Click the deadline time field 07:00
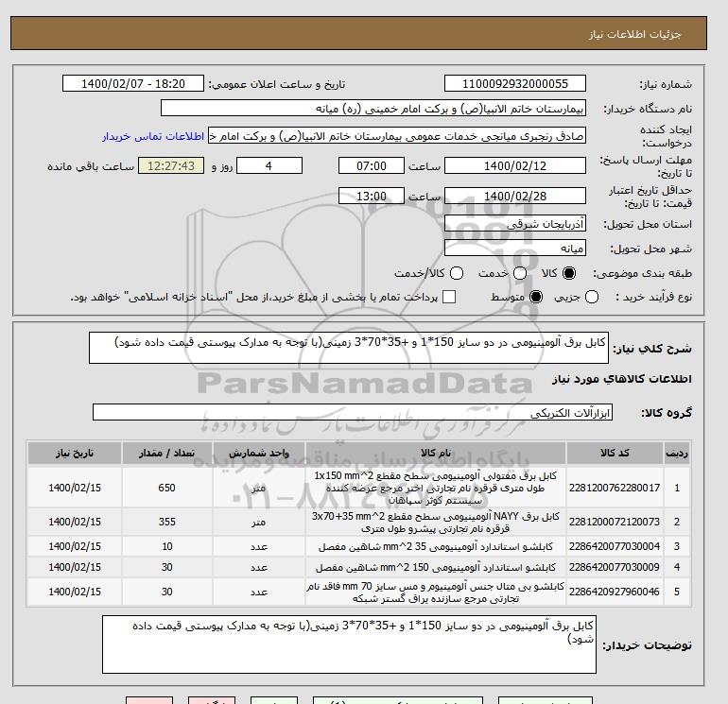The height and width of the screenshot is (704, 728). coord(372,165)
